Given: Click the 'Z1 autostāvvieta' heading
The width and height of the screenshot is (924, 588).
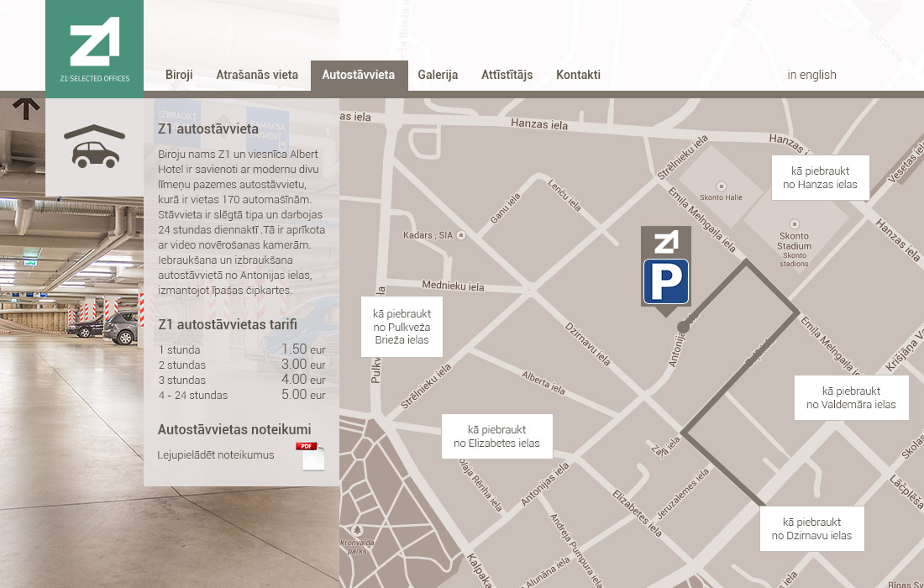Looking at the screenshot, I should pyautogui.click(x=208, y=129).
